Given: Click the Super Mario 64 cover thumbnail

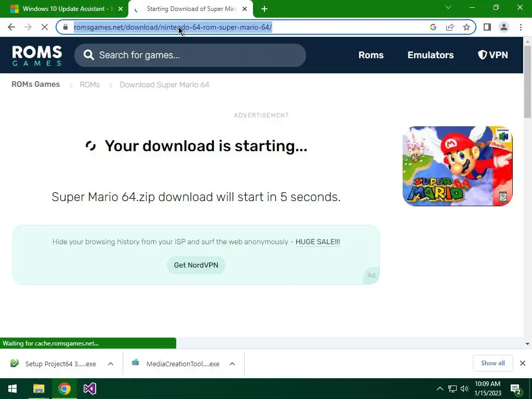Looking at the screenshot, I should click(457, 166).
